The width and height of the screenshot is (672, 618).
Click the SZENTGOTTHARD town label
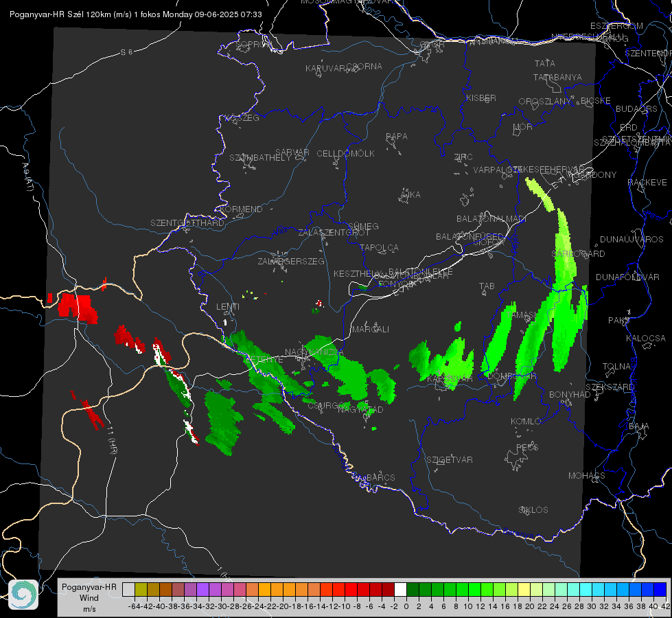pos(187,223)
